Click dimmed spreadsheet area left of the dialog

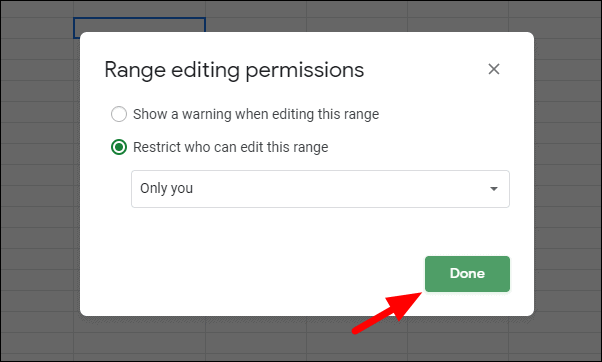point(37,175)
